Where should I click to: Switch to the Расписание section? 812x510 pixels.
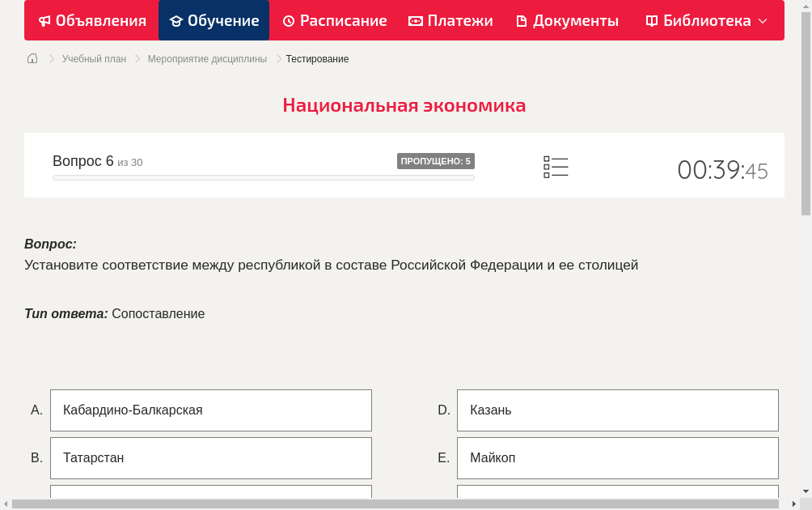(334, 20)
